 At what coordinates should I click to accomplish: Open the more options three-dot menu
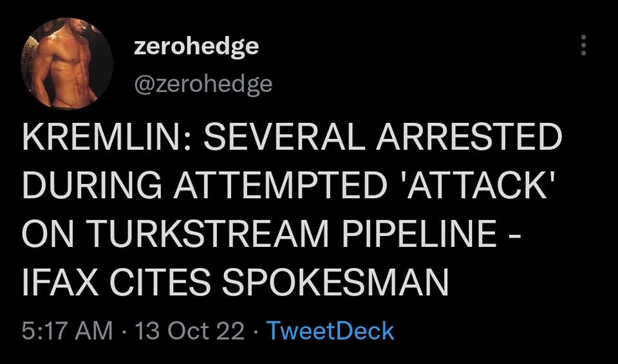[583, 46]
